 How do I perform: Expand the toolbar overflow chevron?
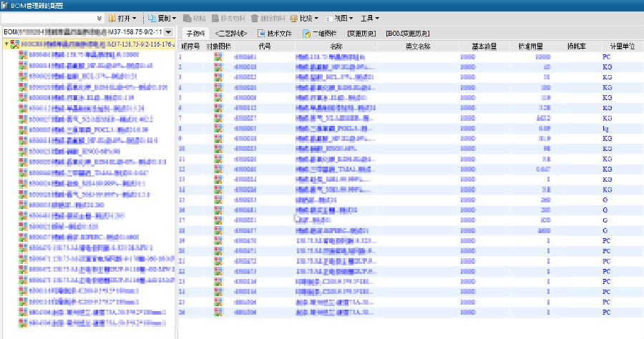(x=99, y=18)
